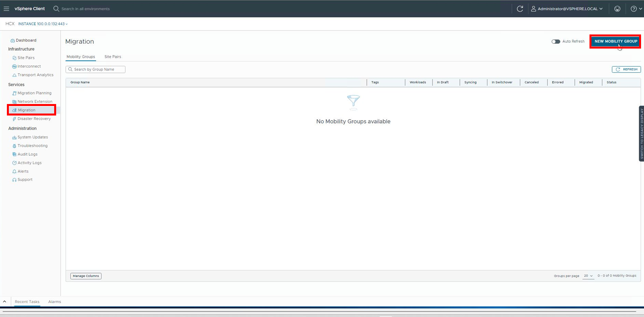The image size is (644, 317).
Task: Enable the Auto Refresh toggle
Action: (556, 41)
